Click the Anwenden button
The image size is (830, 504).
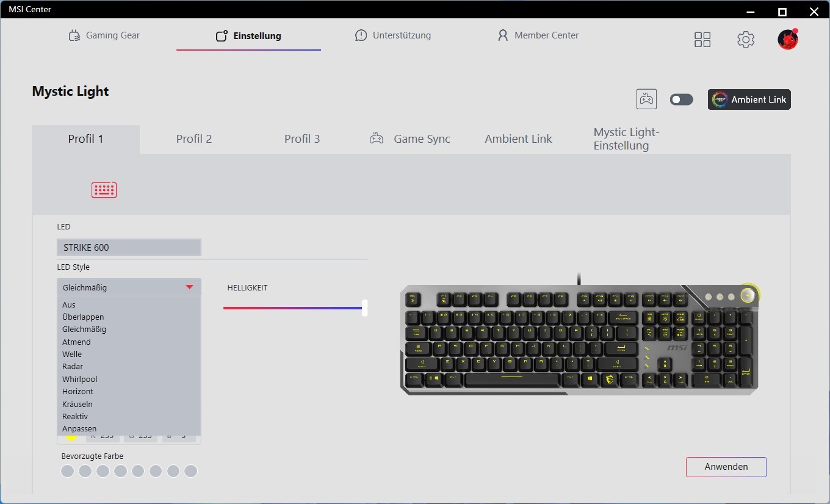tap(726, 467)
